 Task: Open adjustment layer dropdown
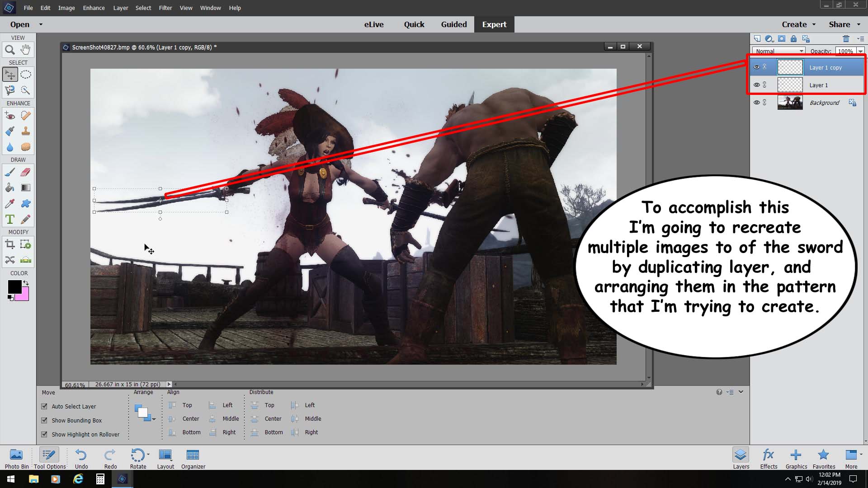click(x=769, y=39)
